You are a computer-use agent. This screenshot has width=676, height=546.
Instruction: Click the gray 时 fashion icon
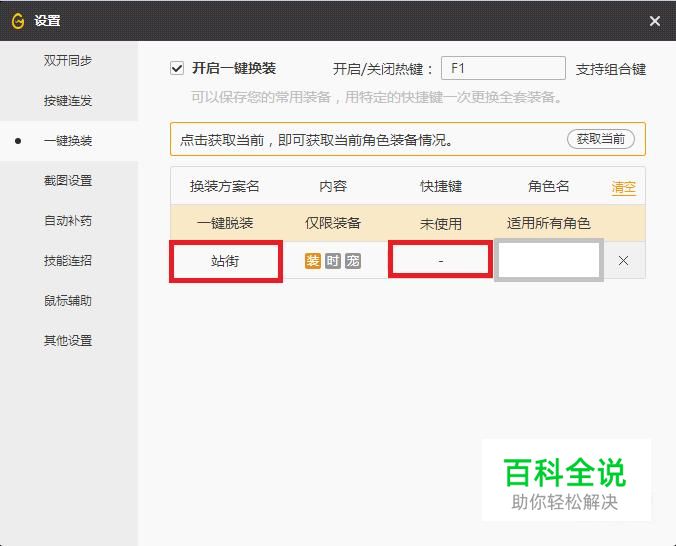click(333, 261)
